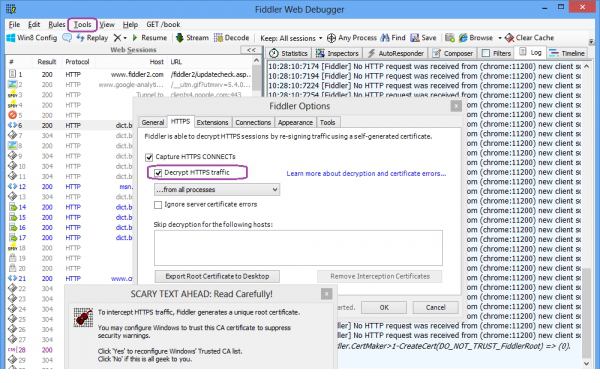
Task: Click Log panel scroll down arrow
Action: [586, 364]
